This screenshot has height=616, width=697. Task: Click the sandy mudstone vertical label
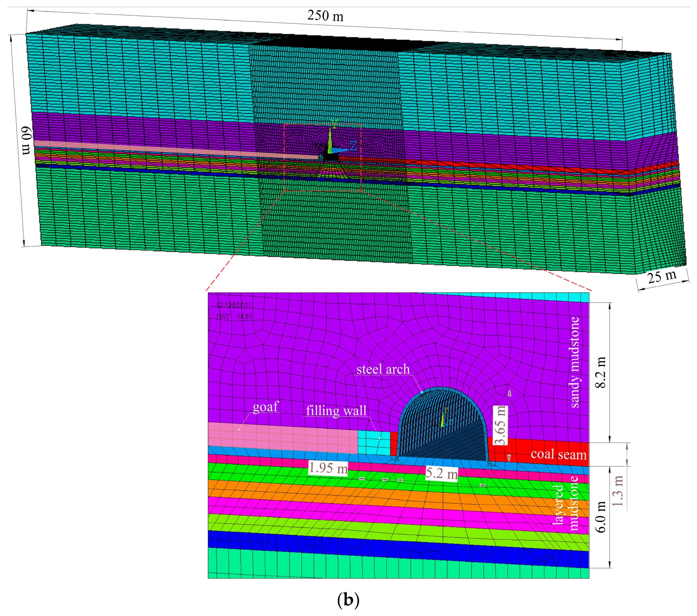point(574,362)
